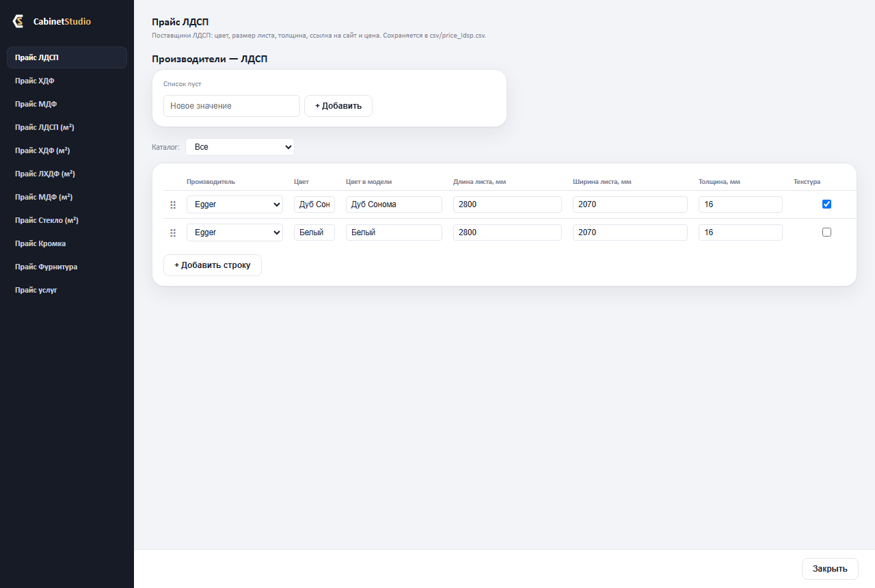This screenshot has width=875, height=588.
Task: Click the Толщина field in the Дуб Сонома row
Action: click(740, 204)
